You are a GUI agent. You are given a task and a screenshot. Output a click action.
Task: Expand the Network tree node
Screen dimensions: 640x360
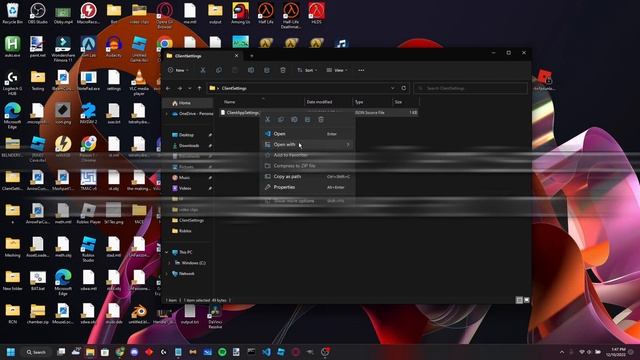pyautogui.click(x=167, y=273)
